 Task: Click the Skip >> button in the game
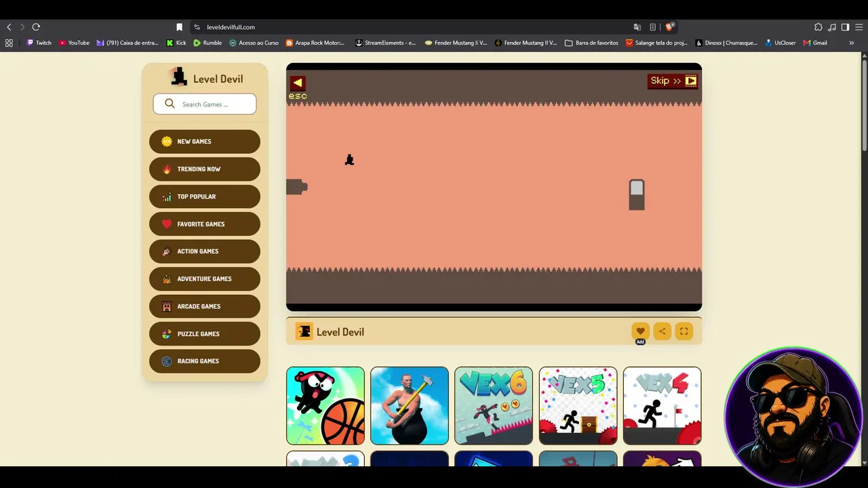tap(673, 81)
